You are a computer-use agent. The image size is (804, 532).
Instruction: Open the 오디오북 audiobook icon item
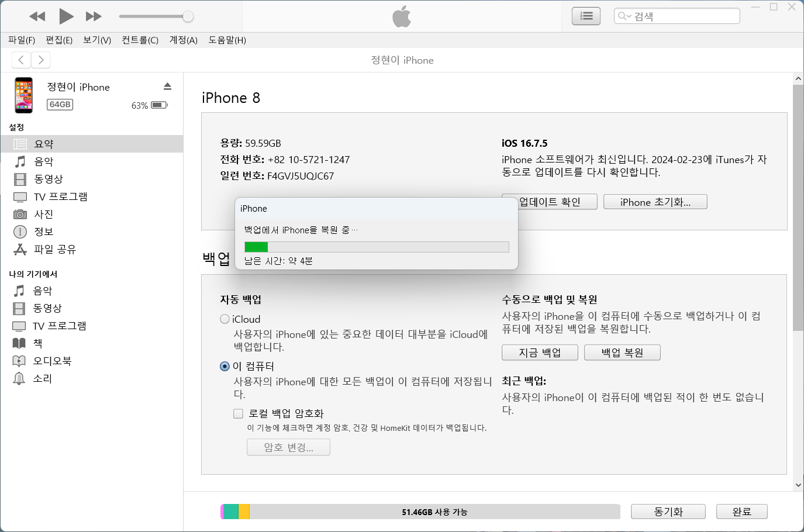pyautogui.click(x=19, y=361)
